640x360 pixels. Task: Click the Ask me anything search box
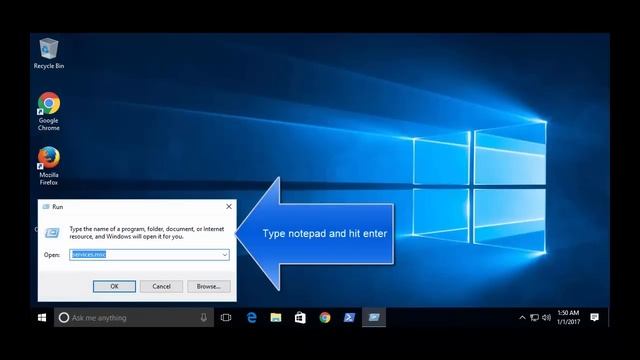134,318
